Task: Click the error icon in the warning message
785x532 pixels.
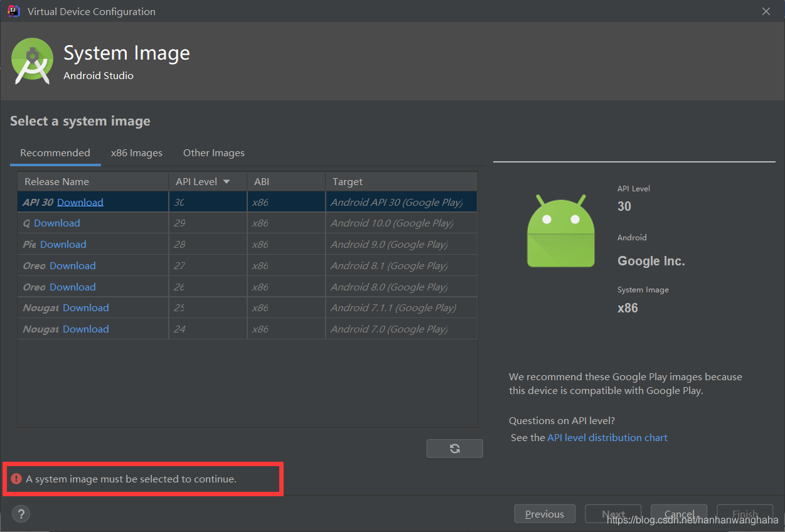Action: pyautogui.click(x=16, y=478)
